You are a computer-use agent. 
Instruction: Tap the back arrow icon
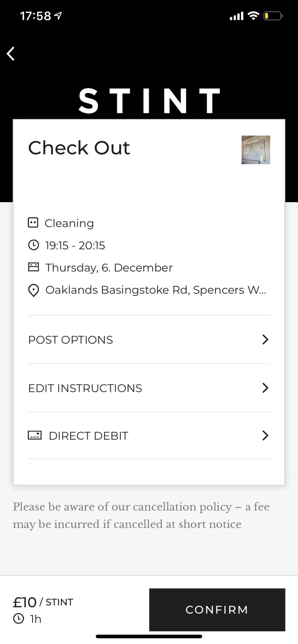click(11, 54)
